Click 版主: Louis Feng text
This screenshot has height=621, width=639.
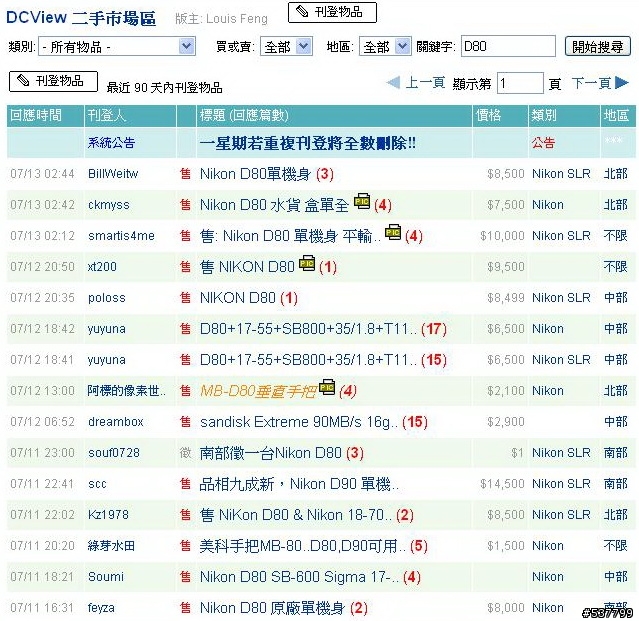click(221, 19)
